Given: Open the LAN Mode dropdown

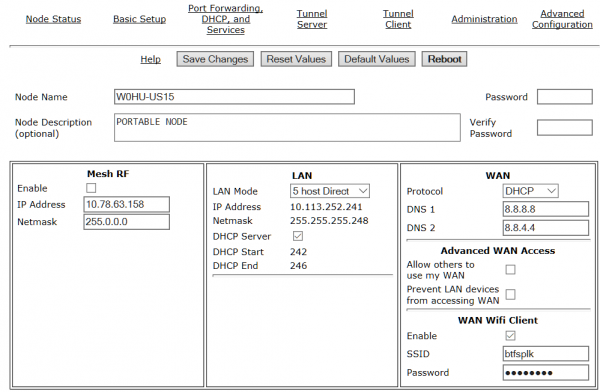Looking at the screenshot, I should pyautogui.click(x=330, y=191).
